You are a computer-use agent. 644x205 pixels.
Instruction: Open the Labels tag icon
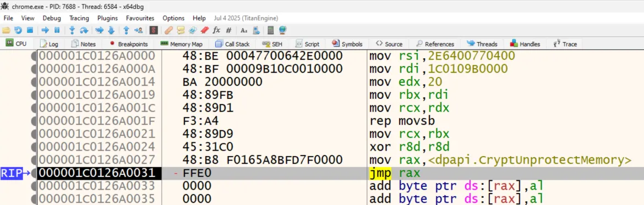pyautogui.click(x=193, y=30)
